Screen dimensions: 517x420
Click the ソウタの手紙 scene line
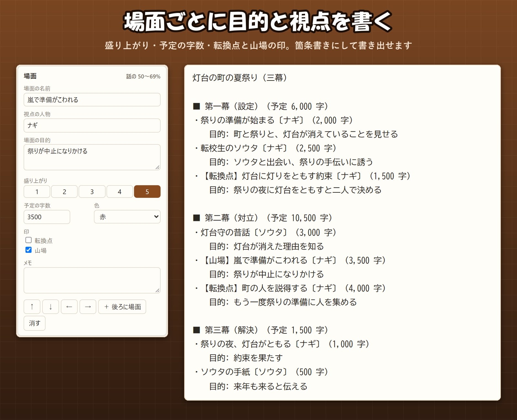pos(261,372)
